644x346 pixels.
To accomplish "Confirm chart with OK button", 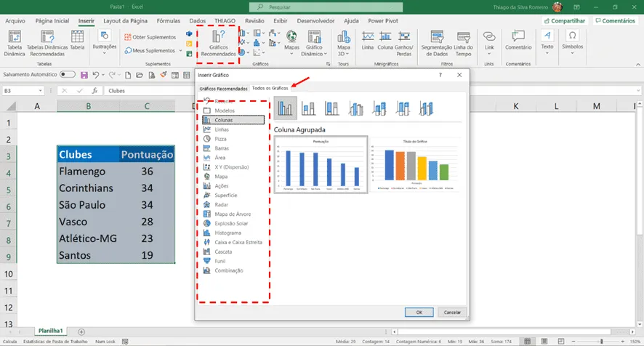I will click(419, 313).
